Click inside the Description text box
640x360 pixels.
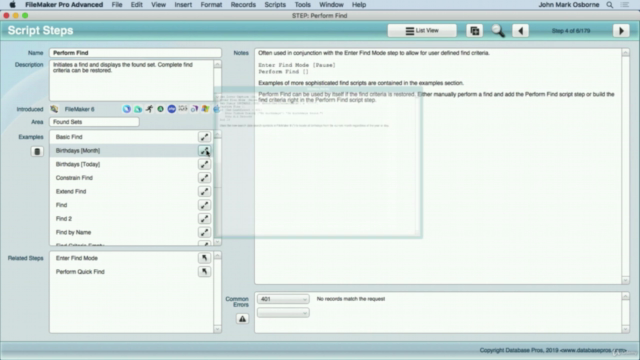[x=131, y=80]
